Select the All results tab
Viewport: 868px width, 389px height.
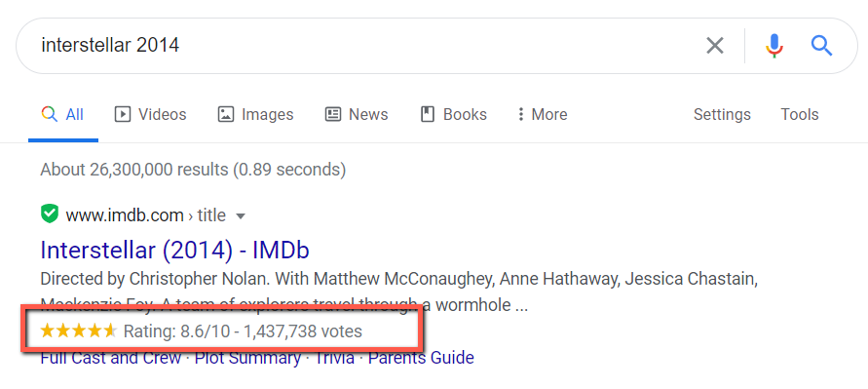point(63,115)
